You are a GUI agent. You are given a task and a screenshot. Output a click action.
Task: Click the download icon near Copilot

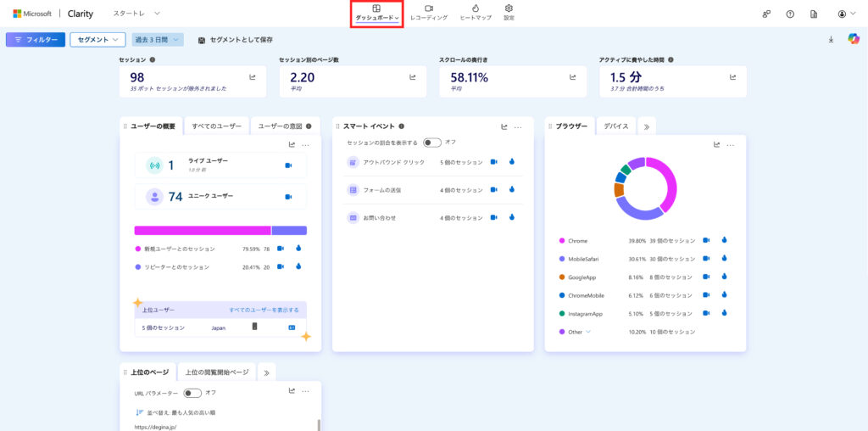coord(831,39)
